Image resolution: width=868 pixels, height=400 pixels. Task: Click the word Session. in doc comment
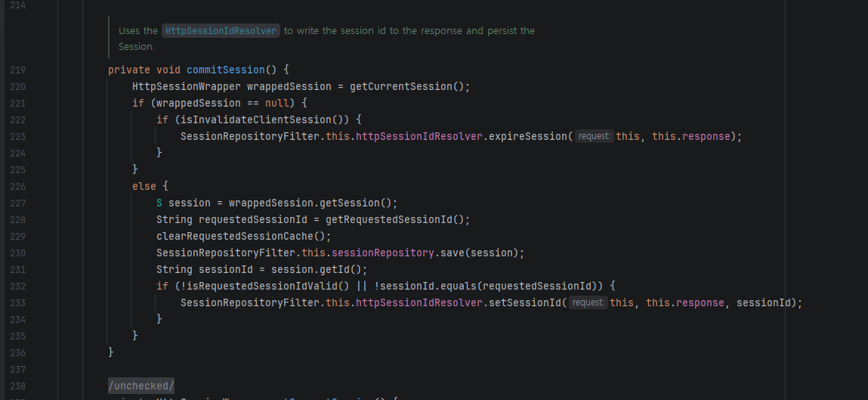pyautogui.click(x=137, y=47)
